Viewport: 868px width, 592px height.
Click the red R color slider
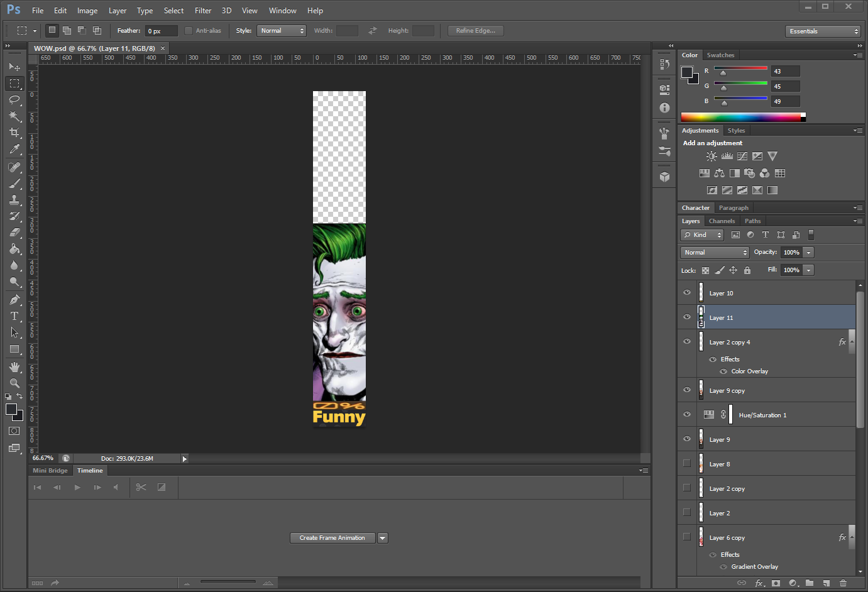pyautogui.click(x=740, y=69)
